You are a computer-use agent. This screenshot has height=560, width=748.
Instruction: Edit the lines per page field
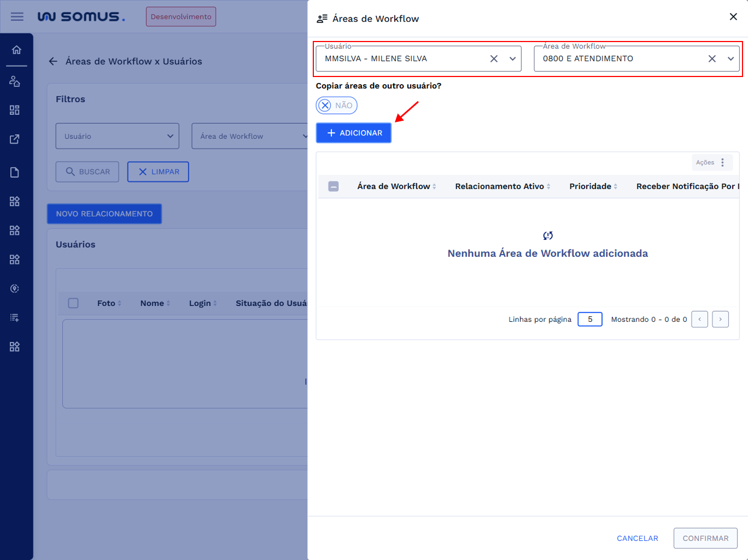[x=589, y=319]
